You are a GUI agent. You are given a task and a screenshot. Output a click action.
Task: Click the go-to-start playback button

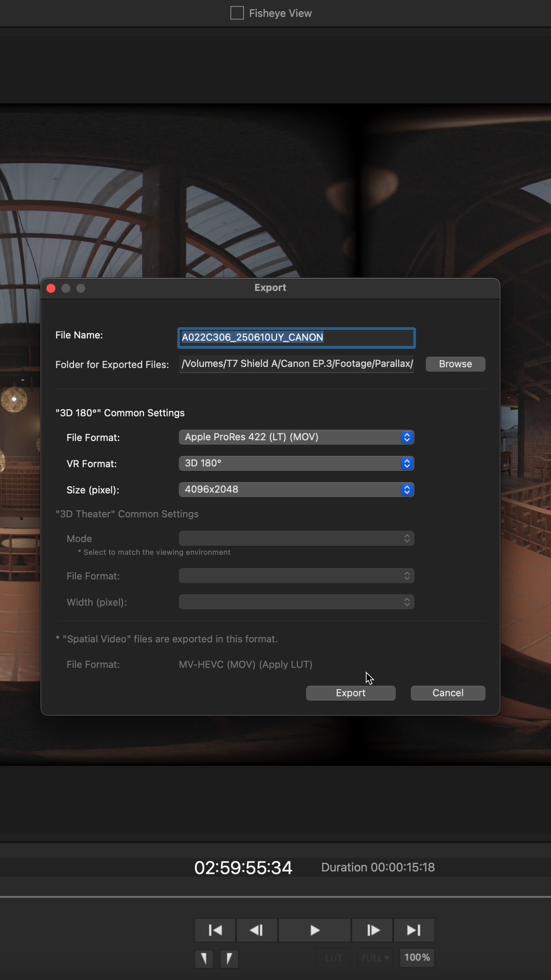pyautogui.click(x=215, y=930)
